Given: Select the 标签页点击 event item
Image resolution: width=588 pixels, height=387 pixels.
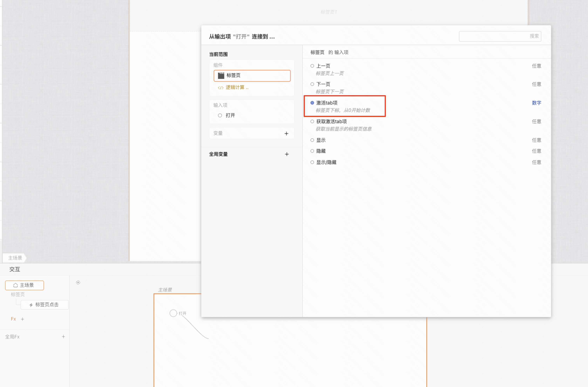Looking at the screenshot, I should click(44, 305).
